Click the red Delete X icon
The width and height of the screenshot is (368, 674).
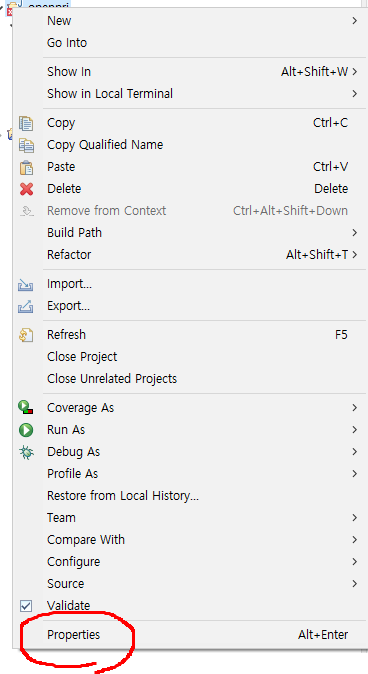(x=26, y=189)
